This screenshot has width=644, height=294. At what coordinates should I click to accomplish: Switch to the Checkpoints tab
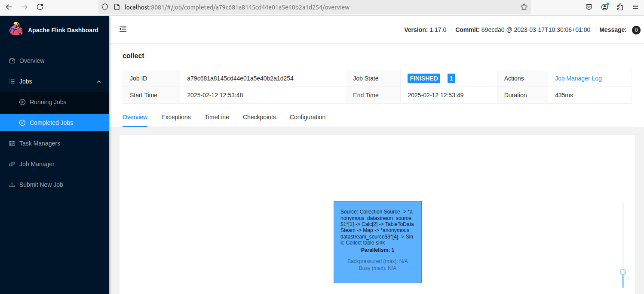tap(259, 117)
